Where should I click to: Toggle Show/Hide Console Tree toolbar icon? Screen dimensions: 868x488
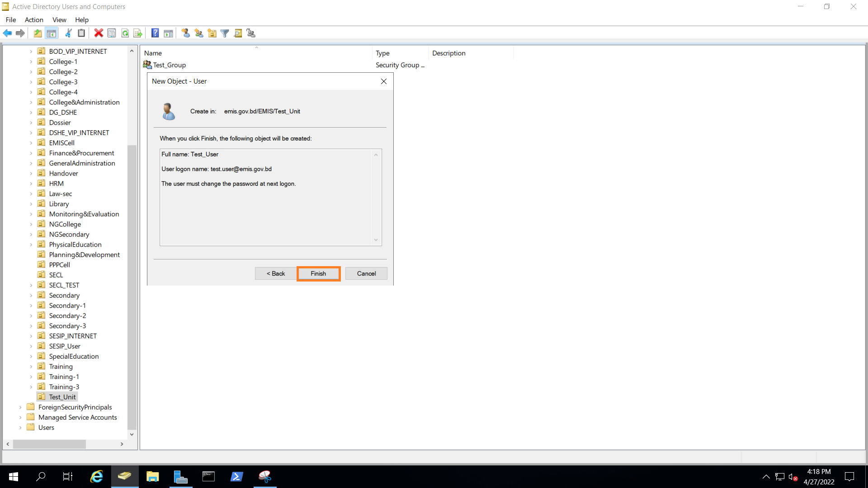click(52, 33)
